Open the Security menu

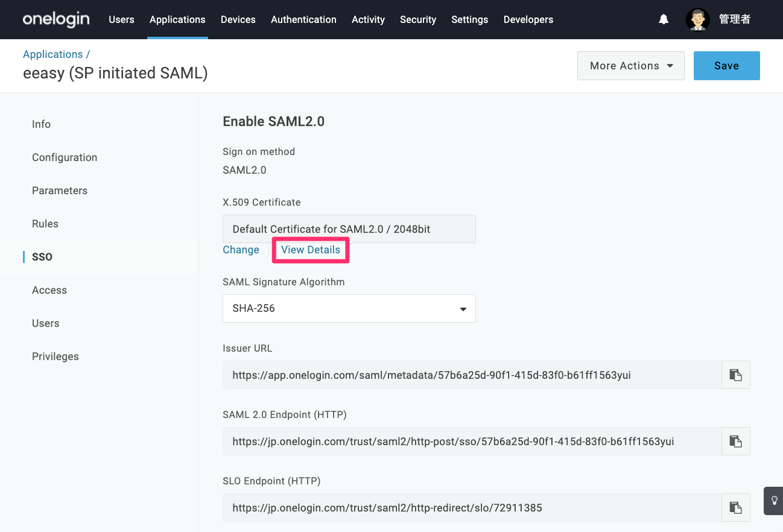(418, 19)
